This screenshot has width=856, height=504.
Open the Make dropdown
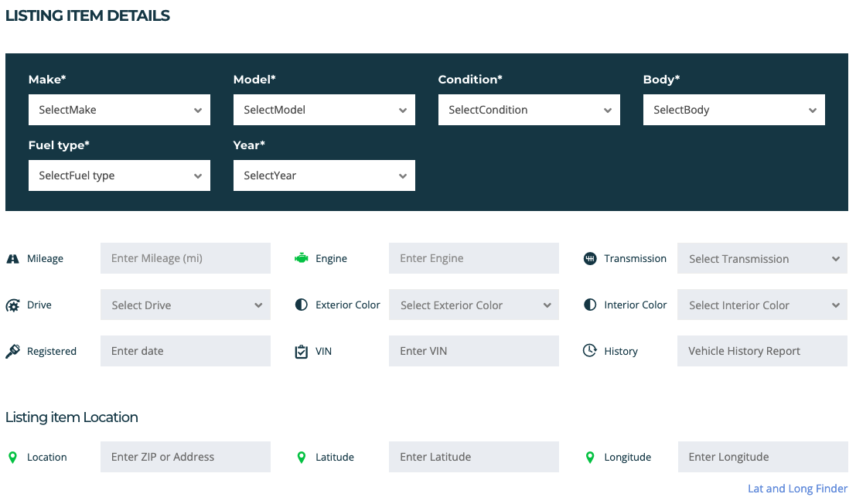119,110
